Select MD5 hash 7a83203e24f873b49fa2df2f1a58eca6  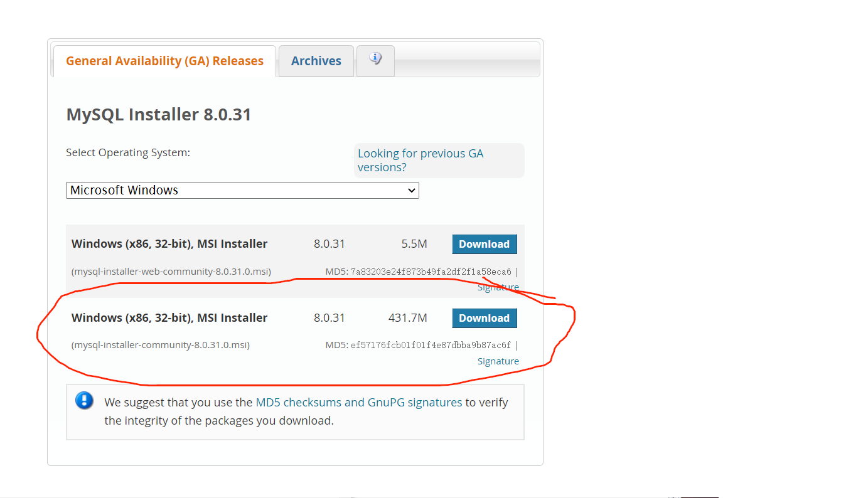click(x=431, y=272)
